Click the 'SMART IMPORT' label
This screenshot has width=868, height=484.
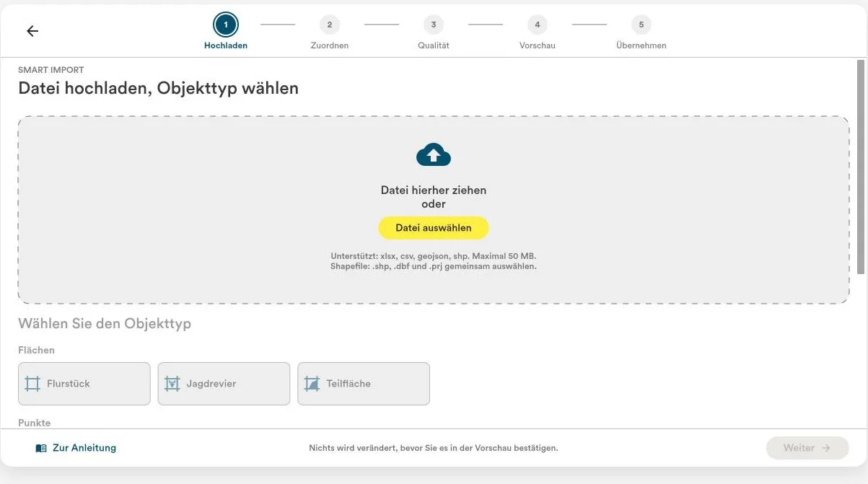(51, 70)
